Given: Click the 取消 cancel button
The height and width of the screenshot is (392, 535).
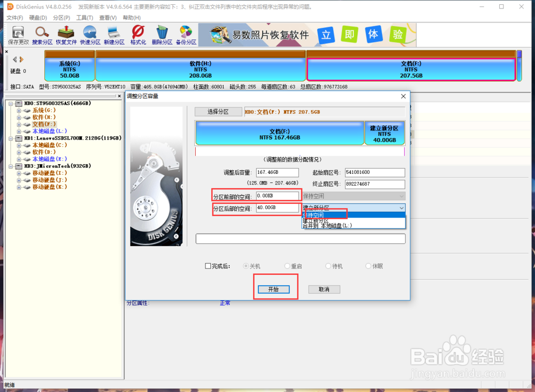Looking at the screenshot, I should [x=324, y=289].
